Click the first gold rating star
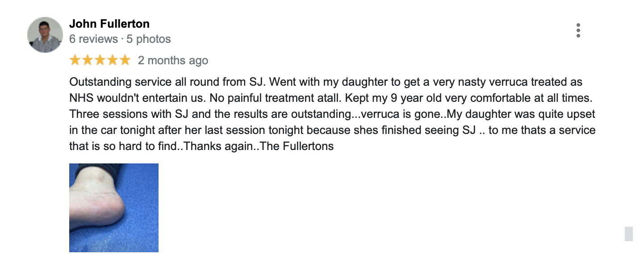The height and width of the screenshot is (267, 644). click(x=75, y=60)
